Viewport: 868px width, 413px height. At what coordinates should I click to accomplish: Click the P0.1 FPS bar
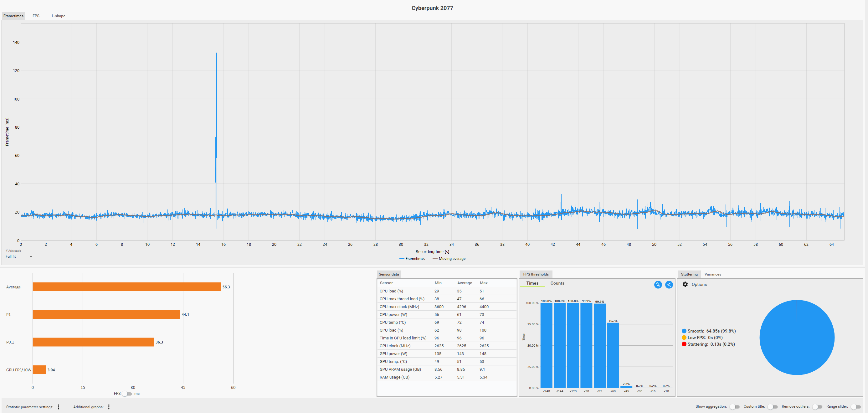click(x=93, y=342)
